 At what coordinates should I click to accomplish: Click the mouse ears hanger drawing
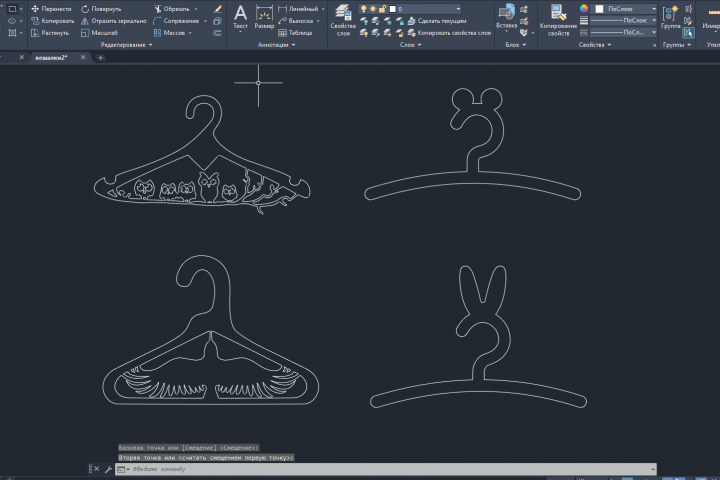(x=472, y=144)
